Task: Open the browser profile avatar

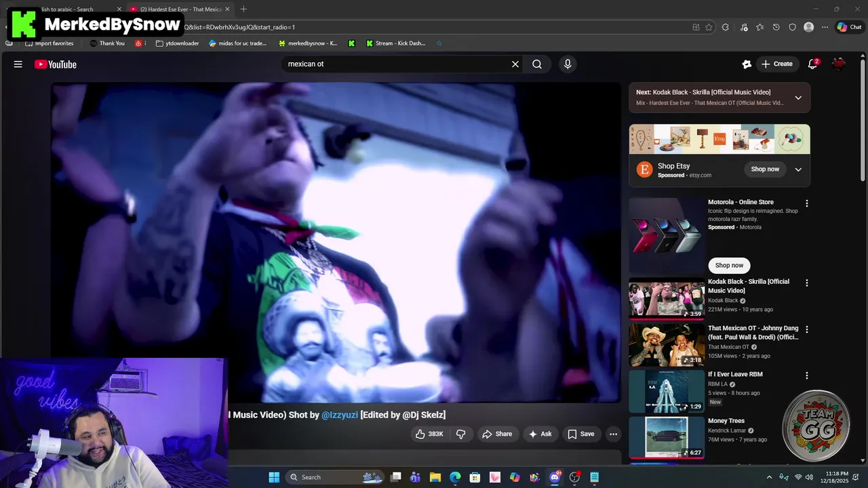Action: [x=808, y=27]
